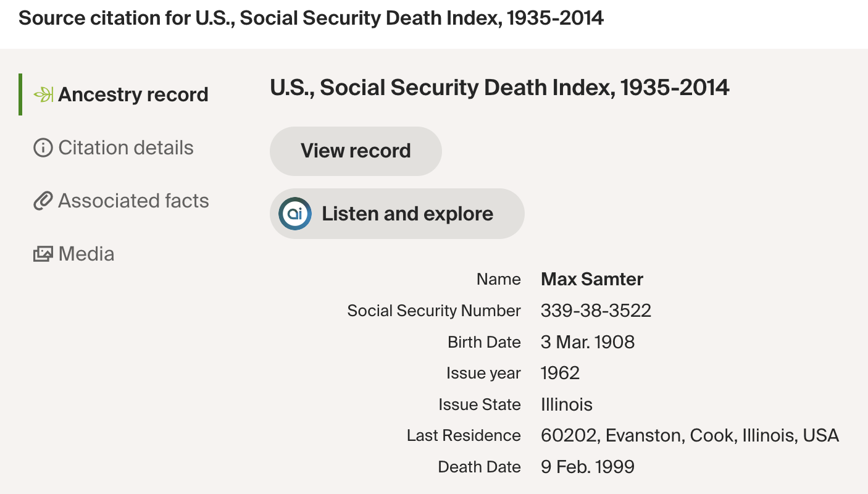Click the Last Residence Evanston address value
The width and height of the screenshot is (868, 494).
[x=689, y=435]
